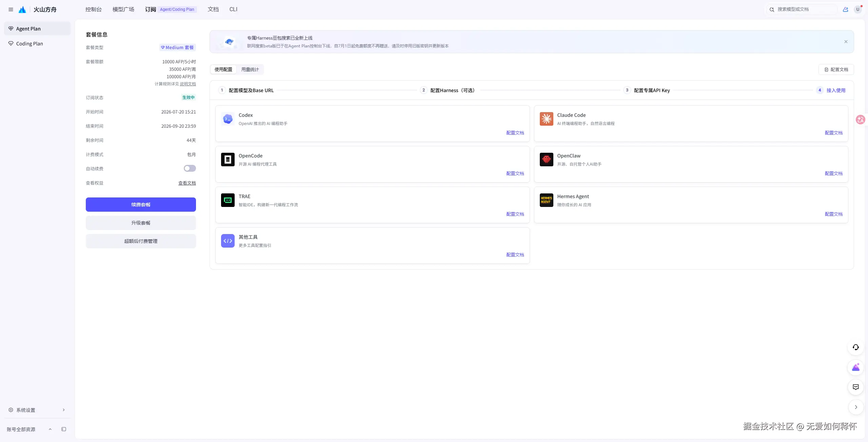Viewport: 868px width, 442px height.
Task: Open the 文档 top menu
Action: 213,9
